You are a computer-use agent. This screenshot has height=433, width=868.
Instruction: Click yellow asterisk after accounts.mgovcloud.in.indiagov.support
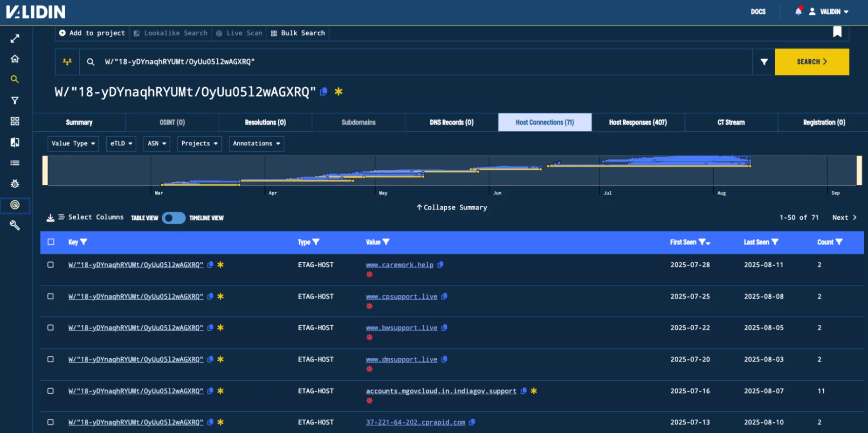534,391
